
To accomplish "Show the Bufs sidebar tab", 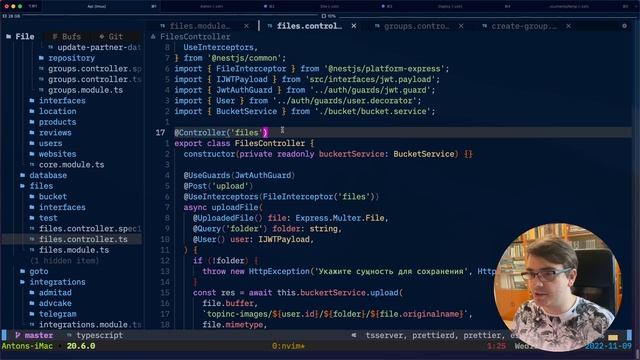I will (x=67, y=36).
